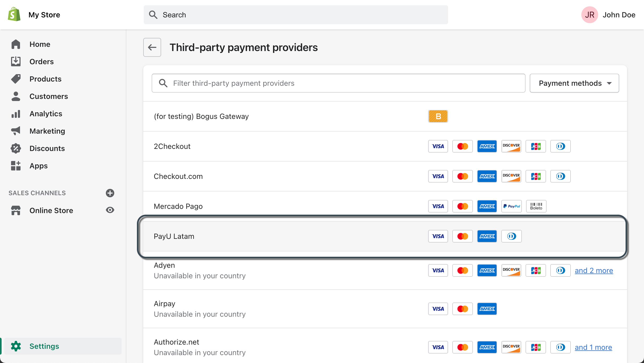Add a sales channel with plus icon
Image resolution: width=644 pixels, height=363 pixels.
click(x=110, y=193)
